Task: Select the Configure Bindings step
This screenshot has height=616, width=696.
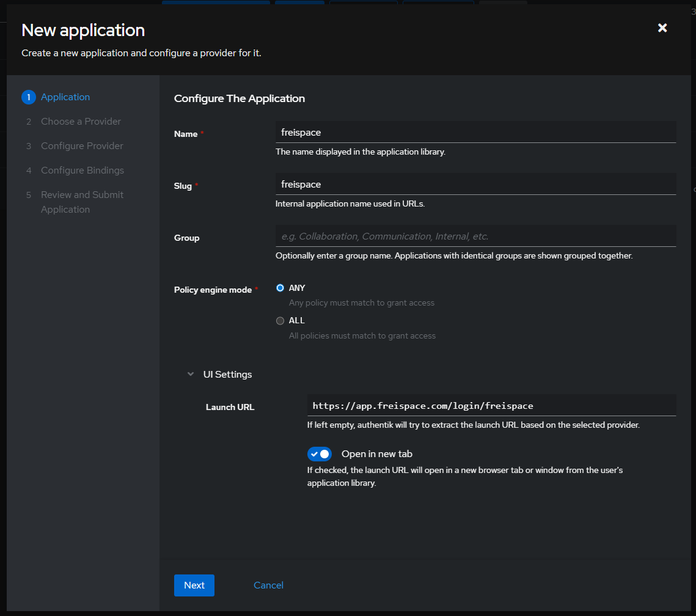Action: [82, 170]
